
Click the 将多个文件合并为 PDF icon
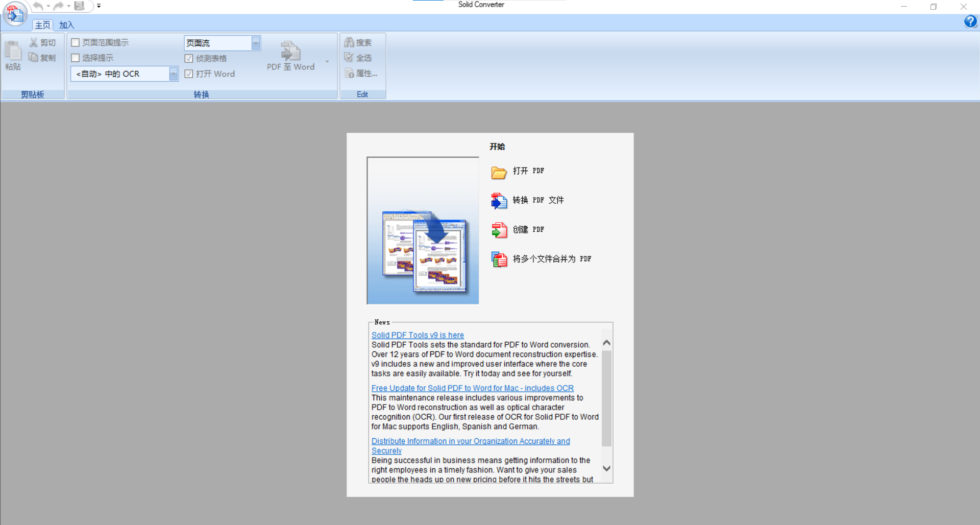(x=499, y=259)
